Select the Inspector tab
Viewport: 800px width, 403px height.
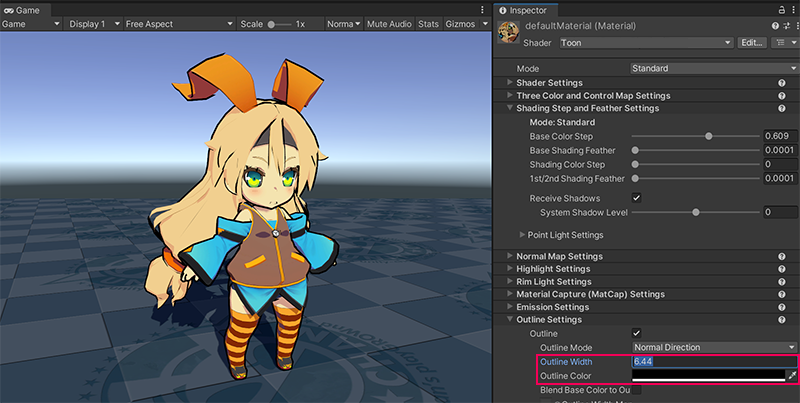pos(526,10)
